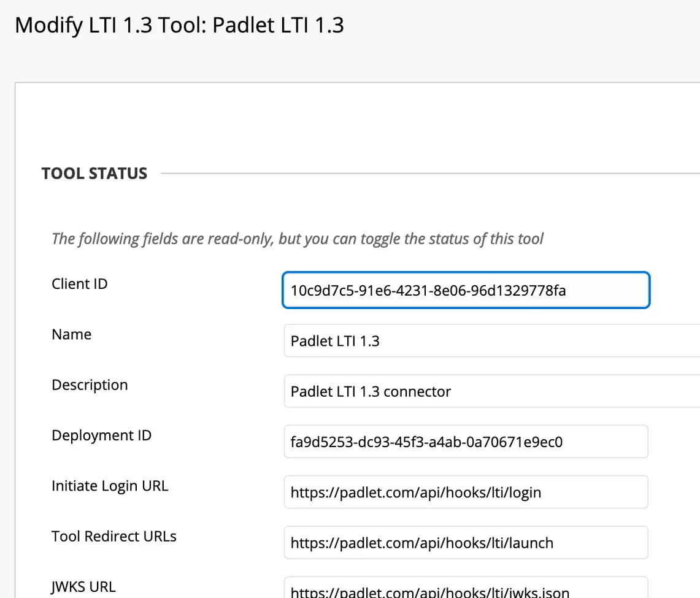
Task: Click the Tool Redirect URLs label
Action: point(114,536)
